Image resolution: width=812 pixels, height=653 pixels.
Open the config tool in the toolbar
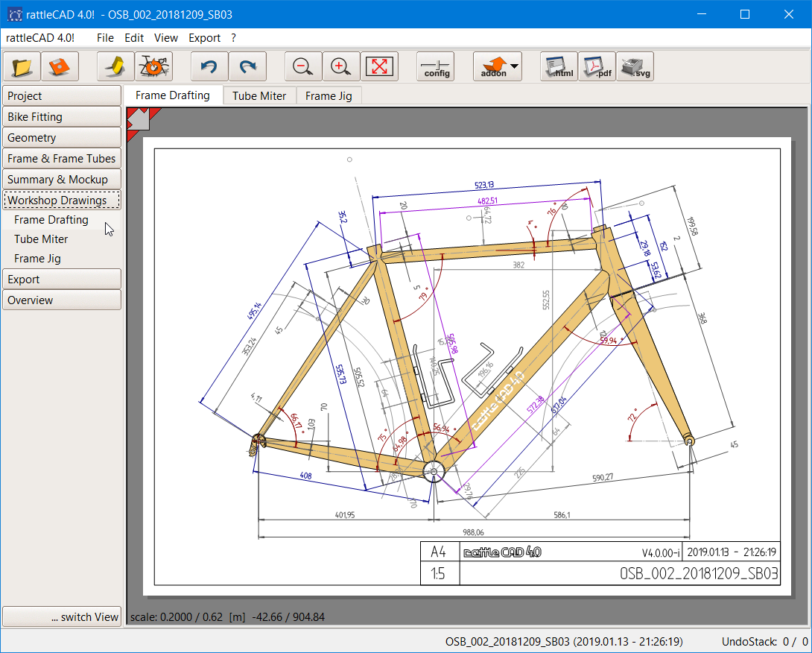tap(436, 66)
